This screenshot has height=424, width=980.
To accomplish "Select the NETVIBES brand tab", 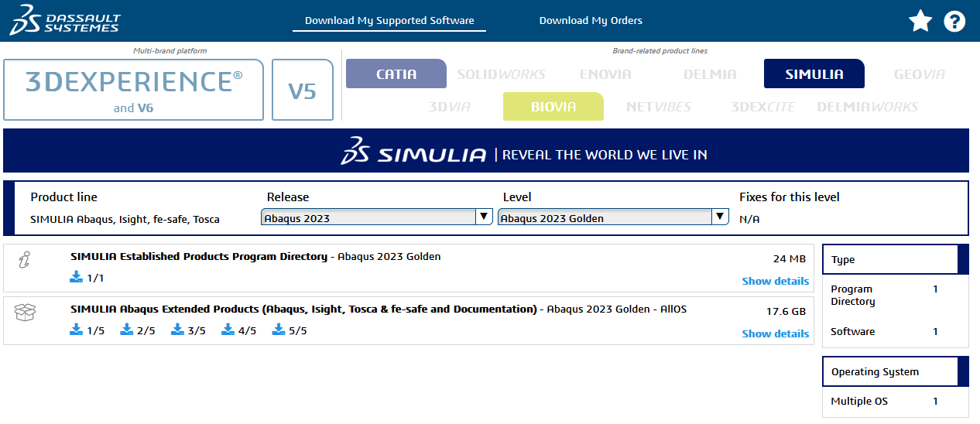I will point(658,107).
